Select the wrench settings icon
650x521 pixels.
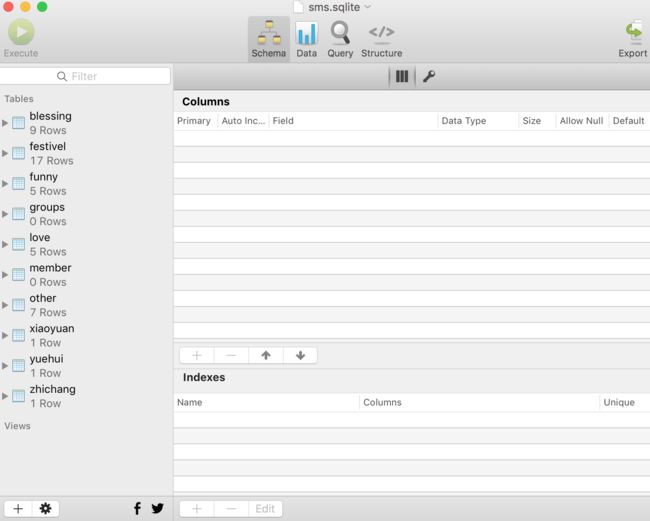point(429,76)
